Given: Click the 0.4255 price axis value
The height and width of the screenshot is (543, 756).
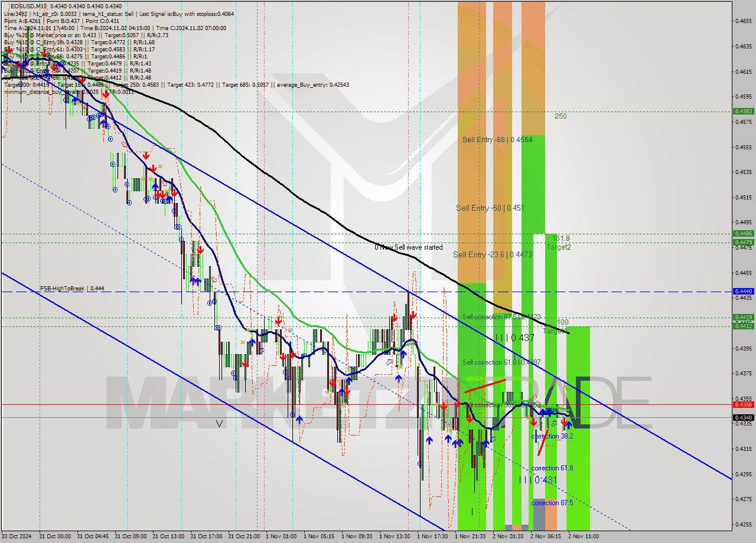Looking at the screenshot, I should pos(742,524).
